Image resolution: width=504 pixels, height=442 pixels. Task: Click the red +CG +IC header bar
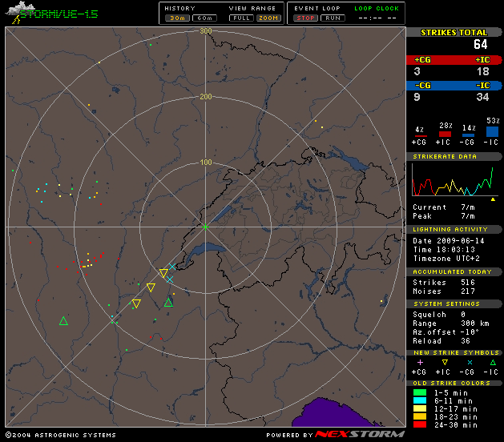click(454, 60)
